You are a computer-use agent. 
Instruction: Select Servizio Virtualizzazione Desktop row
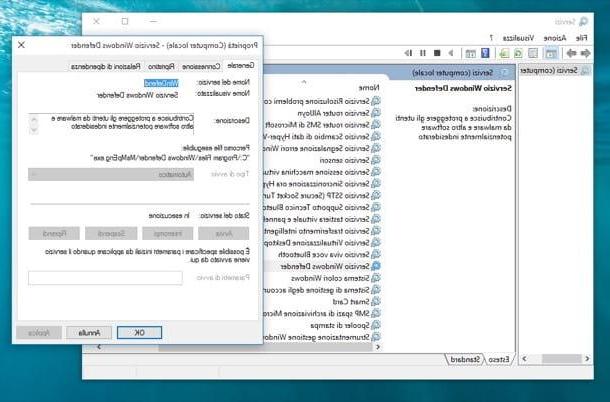[322, 242]
